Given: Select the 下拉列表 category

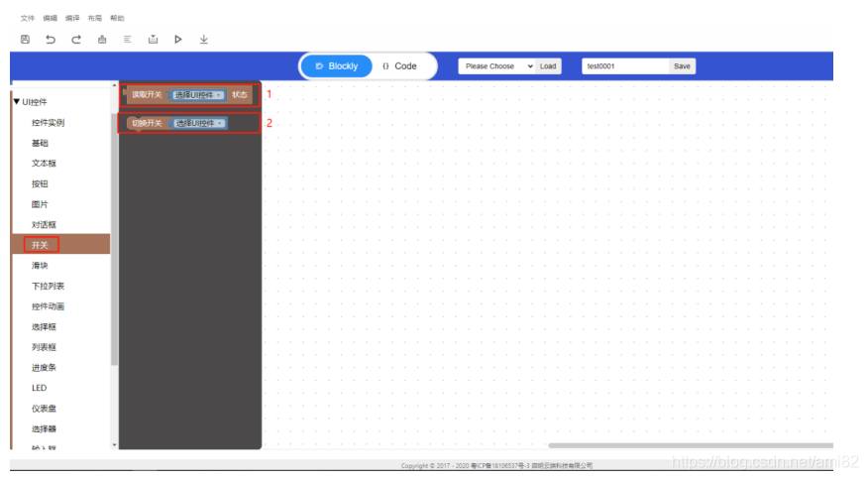Looking at the screenshot, I should click(x=49, y=286).
